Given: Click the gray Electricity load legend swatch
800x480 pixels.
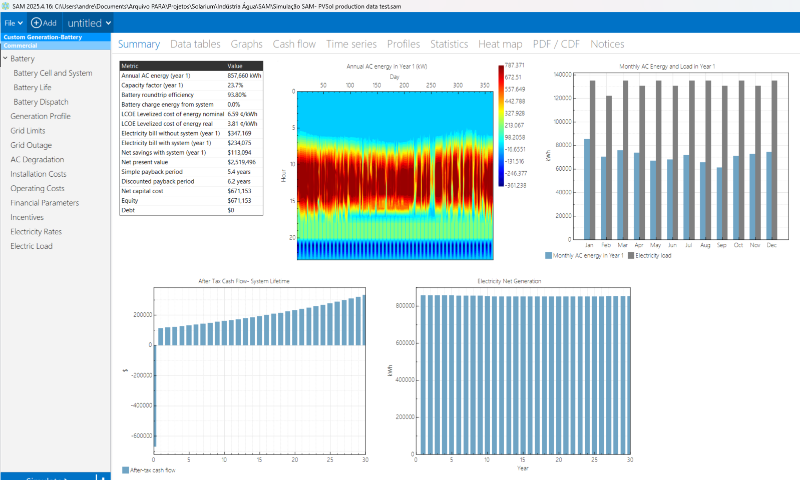Looking at the screenshot, I should click(x=631, y=256).
